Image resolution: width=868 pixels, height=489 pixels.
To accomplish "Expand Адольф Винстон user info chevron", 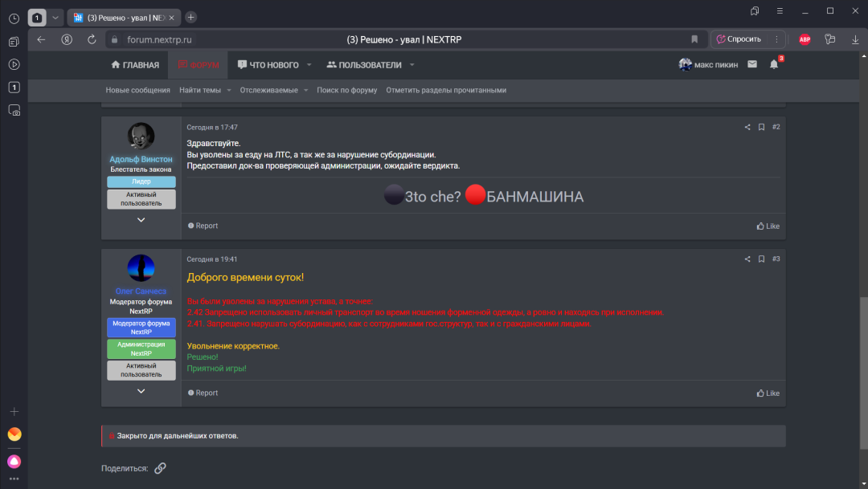I will pyautogui.click(x=141, y=220).
